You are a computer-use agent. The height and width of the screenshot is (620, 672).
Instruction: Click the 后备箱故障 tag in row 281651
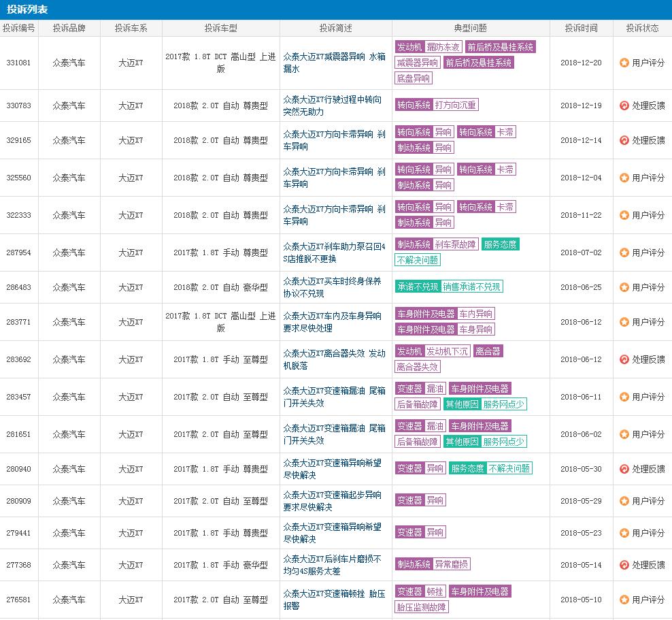418,442
